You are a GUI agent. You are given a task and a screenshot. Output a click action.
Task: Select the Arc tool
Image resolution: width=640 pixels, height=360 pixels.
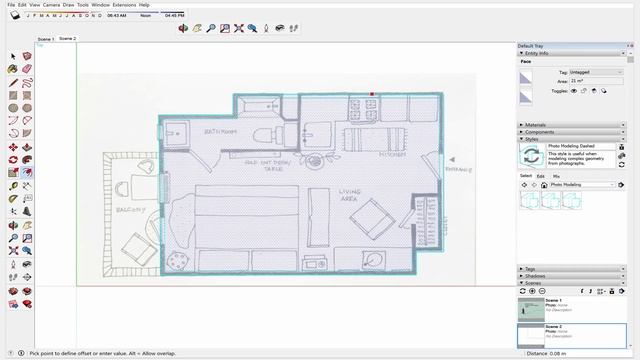coord(13,121)
